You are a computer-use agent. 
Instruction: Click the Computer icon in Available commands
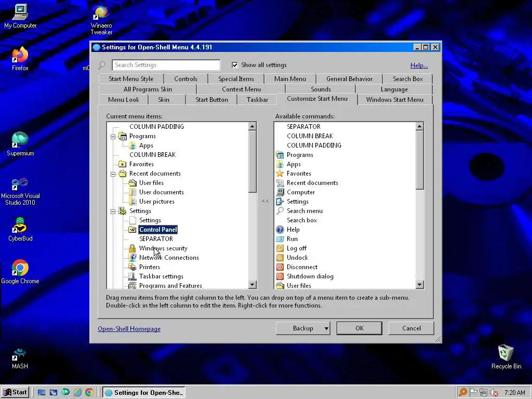(x=280, y=192)
